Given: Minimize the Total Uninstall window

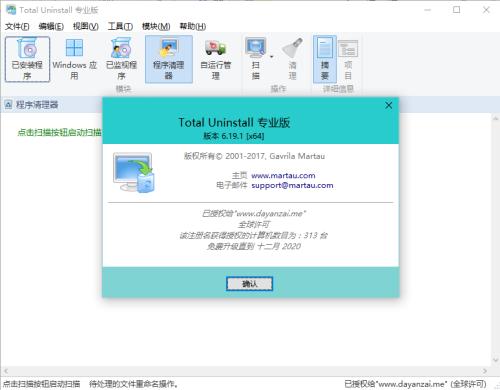Looking at the screenshot, I should point(428,10).
